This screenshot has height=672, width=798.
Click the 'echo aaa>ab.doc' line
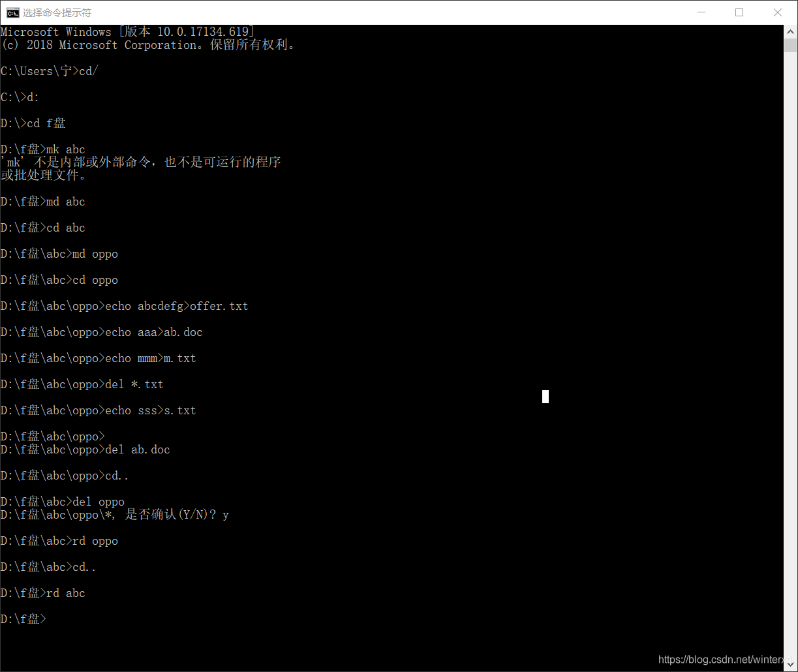coord(102,332)
